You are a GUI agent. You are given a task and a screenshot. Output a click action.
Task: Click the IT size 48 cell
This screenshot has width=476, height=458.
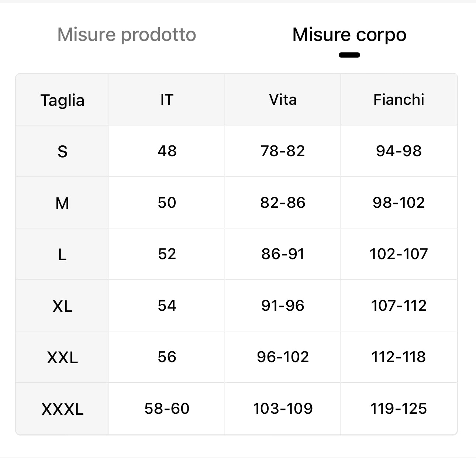coord(167,151)
